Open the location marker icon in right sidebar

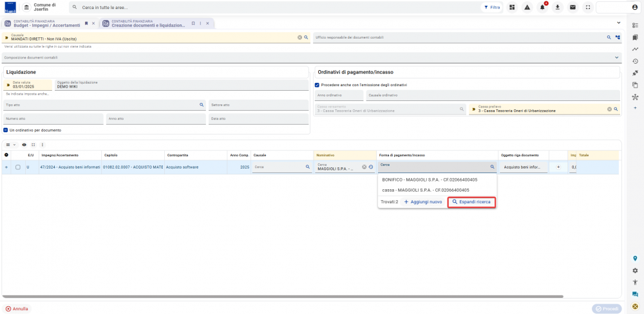[636, 259]
